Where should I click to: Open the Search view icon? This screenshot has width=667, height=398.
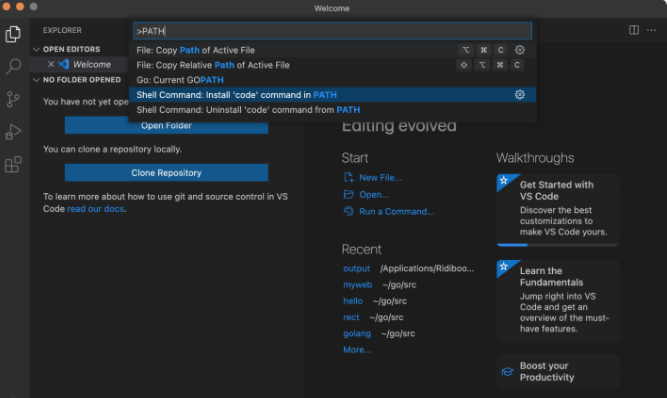pos(13,66)
